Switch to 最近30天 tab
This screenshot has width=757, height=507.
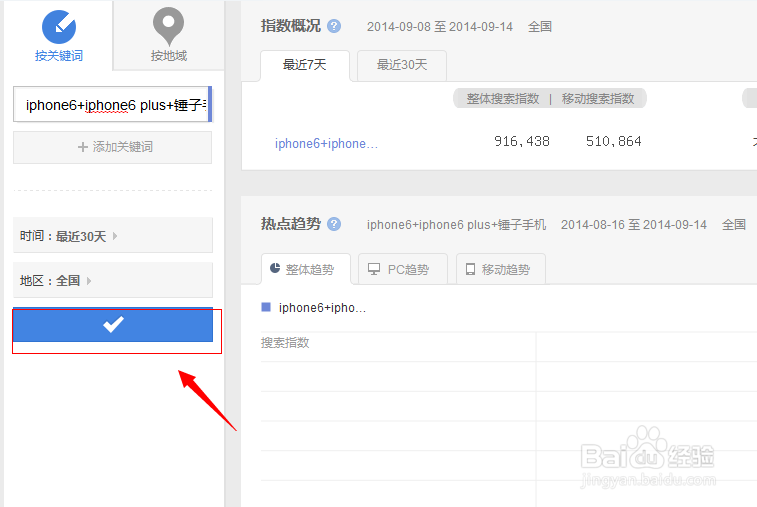[402, 65]
